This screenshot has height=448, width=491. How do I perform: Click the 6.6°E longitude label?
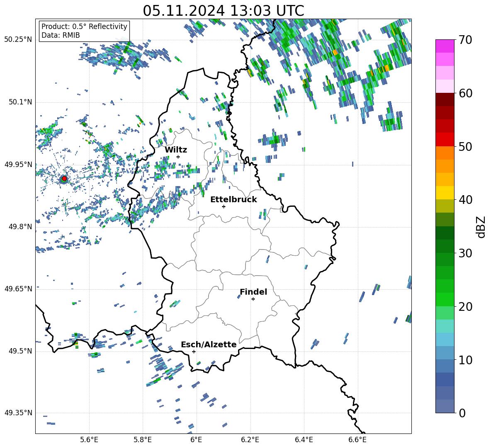coord(357,440)
